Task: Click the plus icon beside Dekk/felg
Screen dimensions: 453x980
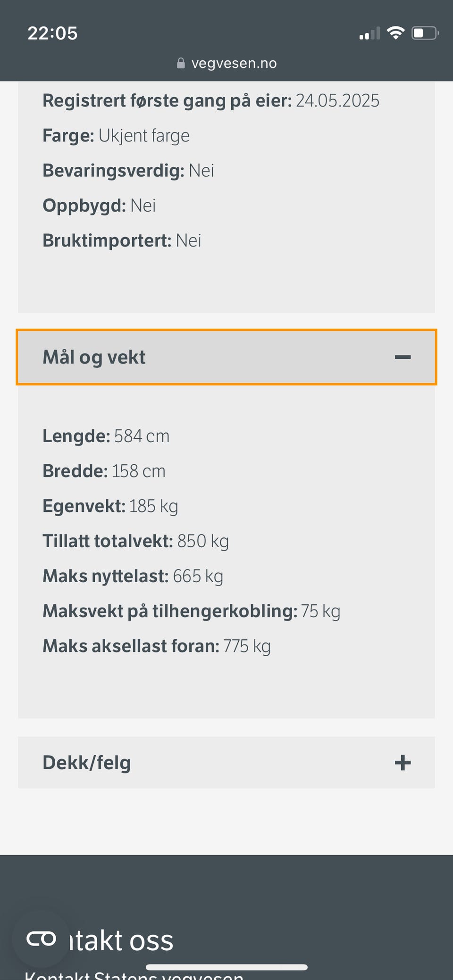Action: 403,763
